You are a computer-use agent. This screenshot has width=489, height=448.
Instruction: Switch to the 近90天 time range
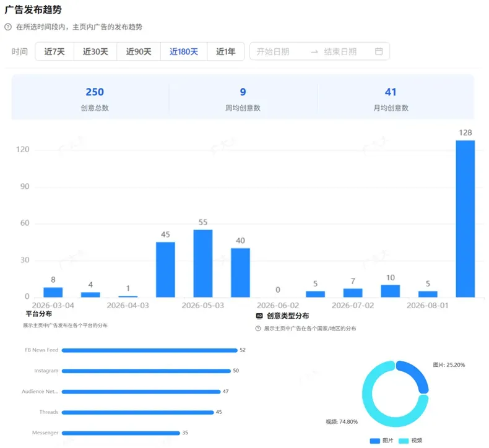tap(139, 51)
